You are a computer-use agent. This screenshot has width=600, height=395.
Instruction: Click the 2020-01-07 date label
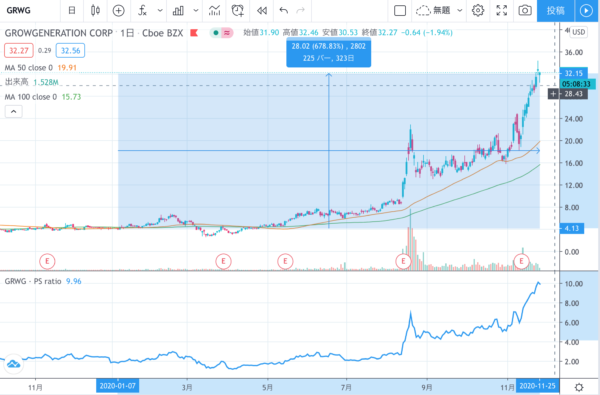click(x=117, y=386)
